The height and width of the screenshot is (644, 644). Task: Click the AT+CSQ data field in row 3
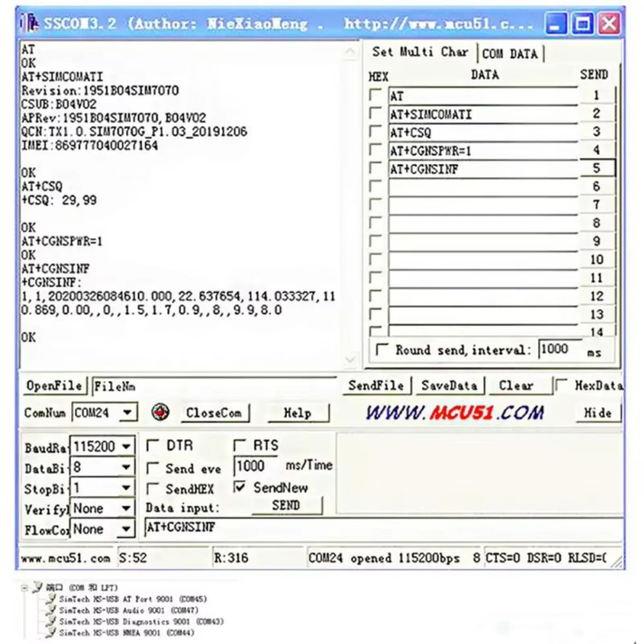(x=483, y=132)
